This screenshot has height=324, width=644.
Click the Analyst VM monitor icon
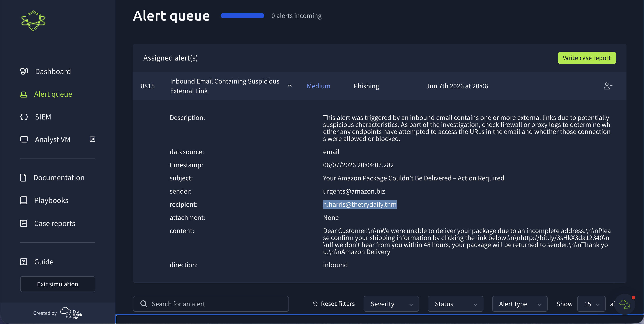click(24, 139)
